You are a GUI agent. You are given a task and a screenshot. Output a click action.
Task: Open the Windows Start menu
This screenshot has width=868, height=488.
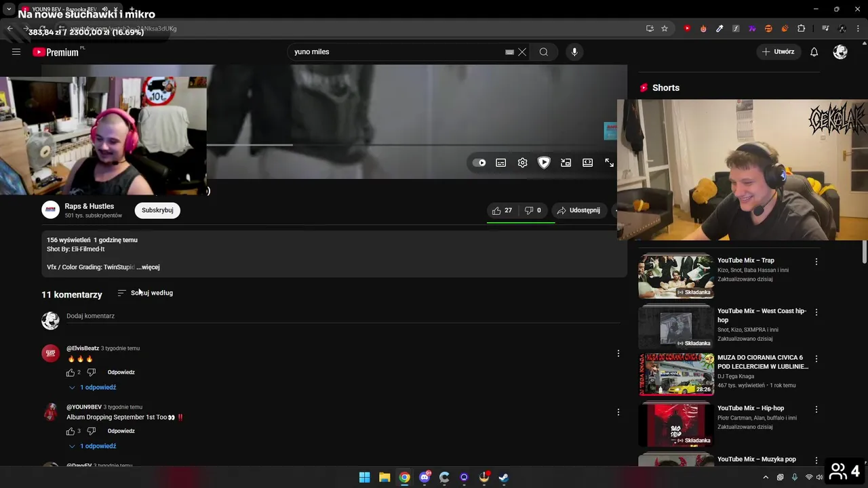[364, 477]
